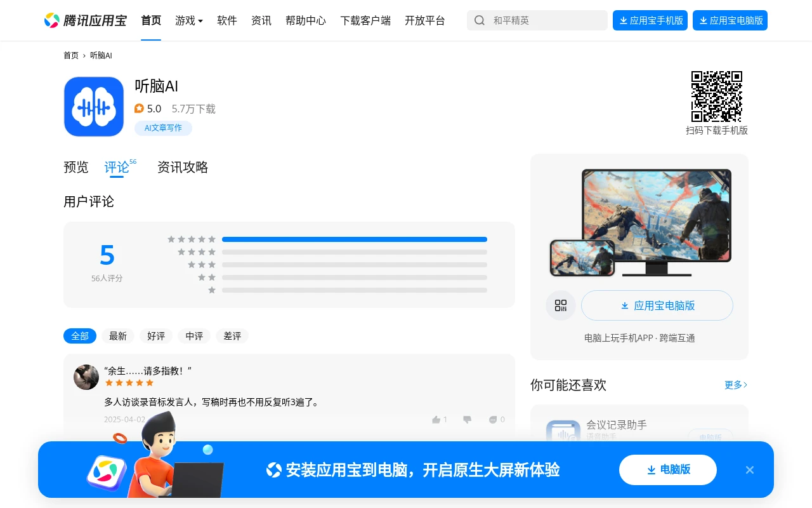Viewport: 812px width, 508px height.
Task: Click the small QR icon beside 应用宝电脑版 button
Action: click(x=561, y=305)
